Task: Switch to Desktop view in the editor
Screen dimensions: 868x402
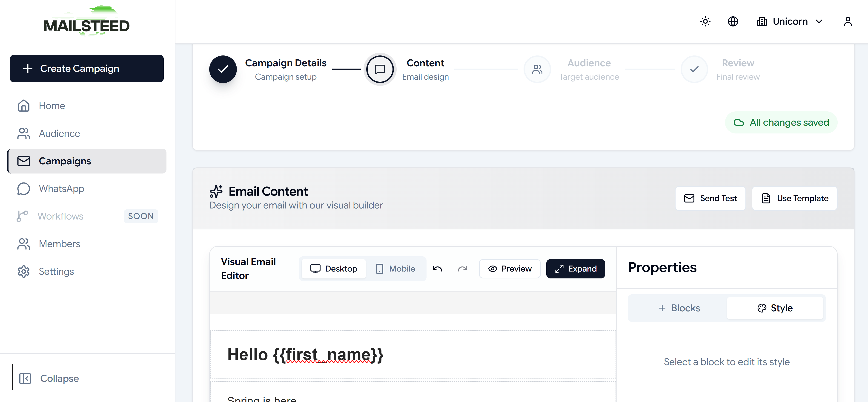Action: coord(333,269)
